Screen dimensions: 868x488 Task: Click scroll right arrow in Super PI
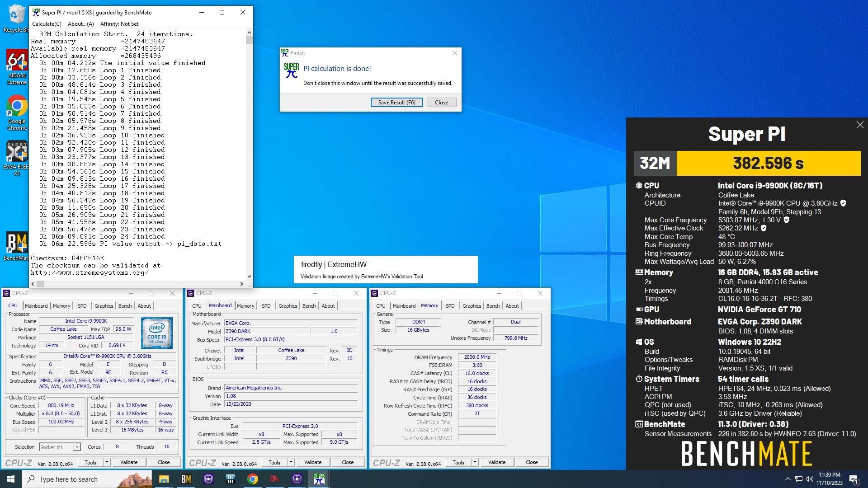(x=242, y=284)
